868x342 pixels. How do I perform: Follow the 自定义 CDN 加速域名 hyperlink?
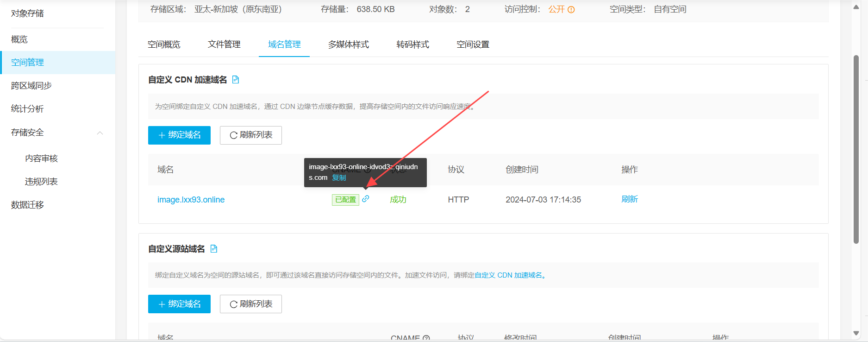coord(508,275)
